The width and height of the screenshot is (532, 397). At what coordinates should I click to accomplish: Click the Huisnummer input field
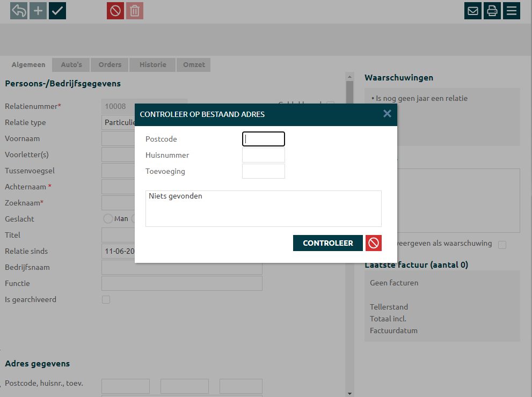coord(264,156)
